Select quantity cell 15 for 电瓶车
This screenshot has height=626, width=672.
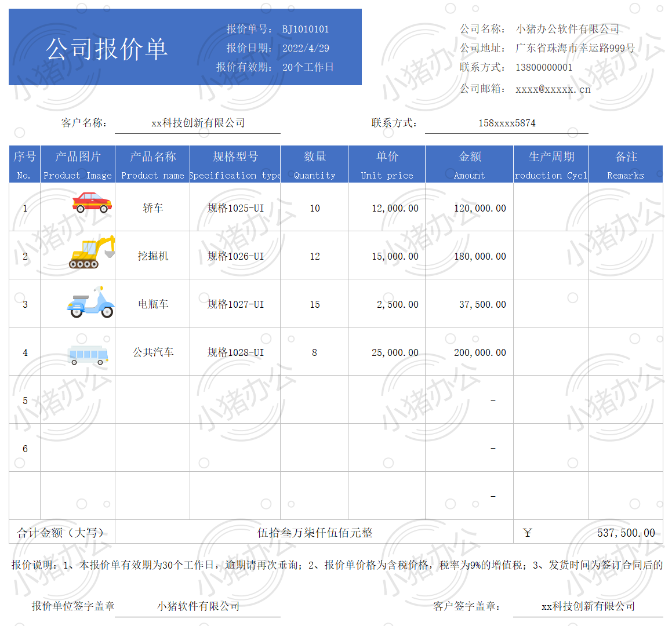[315, 304]
